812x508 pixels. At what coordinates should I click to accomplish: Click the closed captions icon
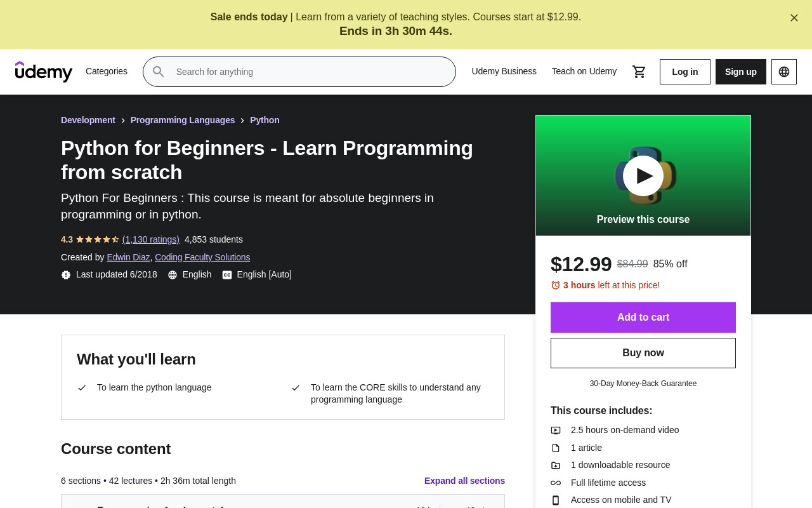click(227, 275)
